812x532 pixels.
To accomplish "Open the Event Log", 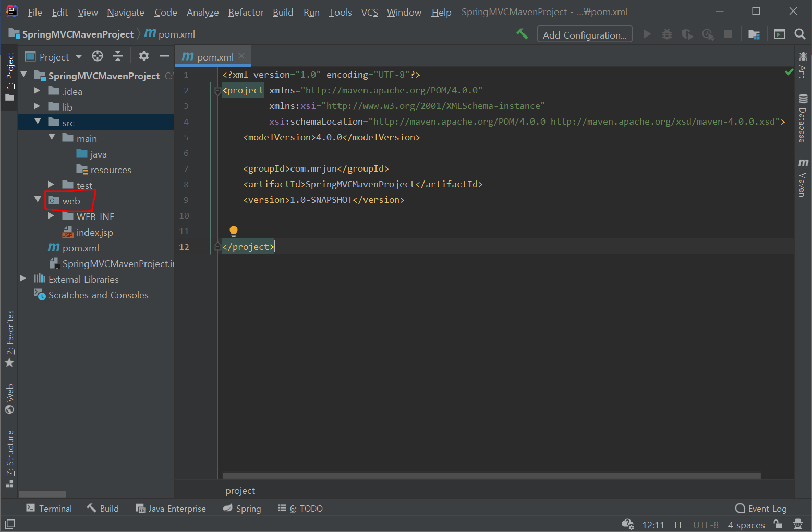I will (761, 508).
